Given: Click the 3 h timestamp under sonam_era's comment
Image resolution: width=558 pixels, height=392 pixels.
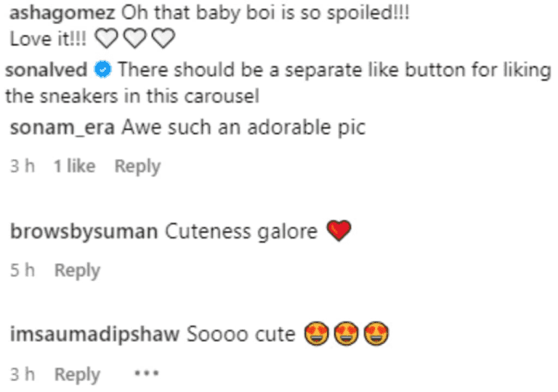Looking at the screenshot, I should pyautogui.click(x=23, y=166).
